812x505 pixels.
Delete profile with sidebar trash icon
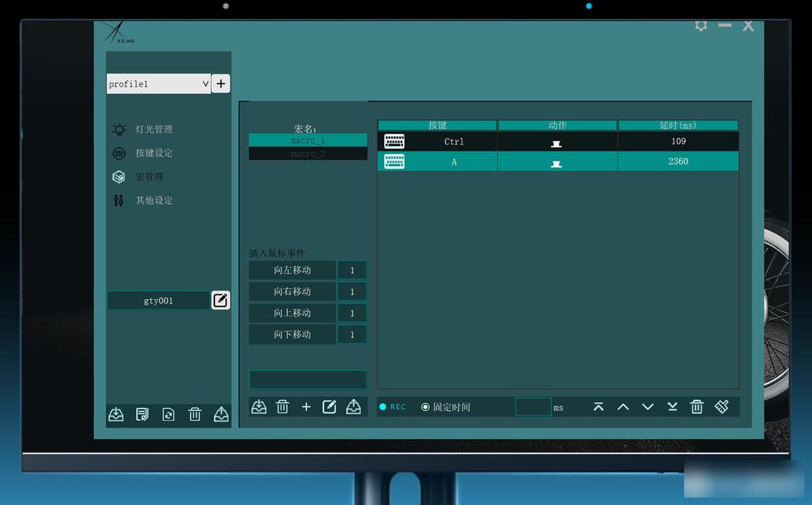coord(195,415)
